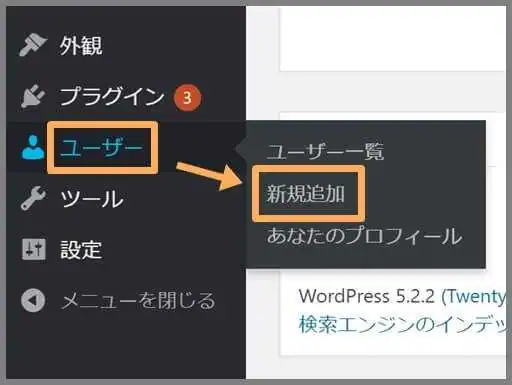The image size is (512, 385).
Task: Choose ユーザー一覧 in the flyout submenu
Action: pos(325,152)
